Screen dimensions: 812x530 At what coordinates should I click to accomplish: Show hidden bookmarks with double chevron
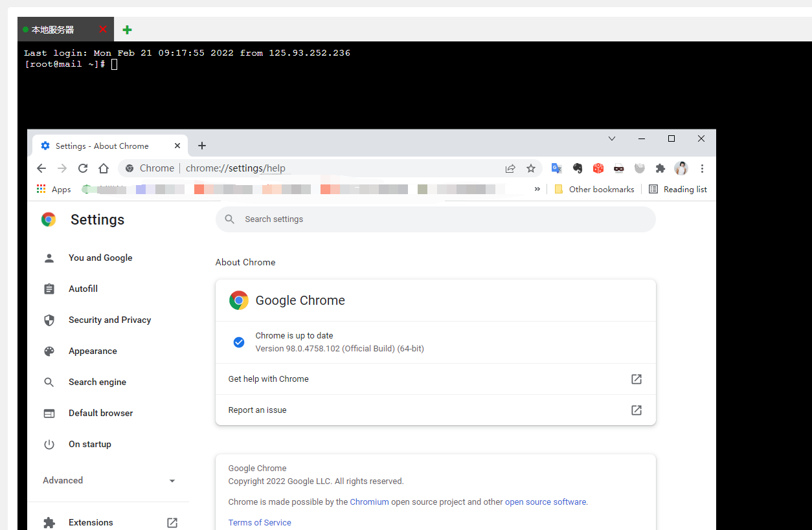coord(537,189)
